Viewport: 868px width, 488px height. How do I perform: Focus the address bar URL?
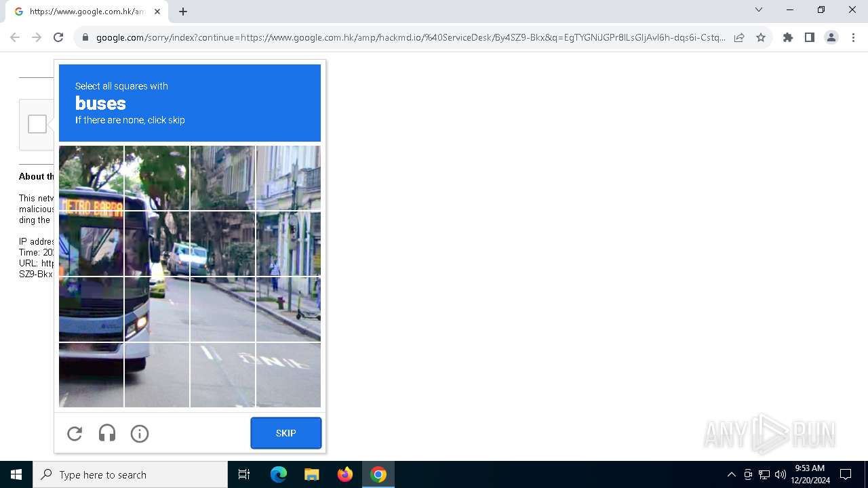pos(410,37)
